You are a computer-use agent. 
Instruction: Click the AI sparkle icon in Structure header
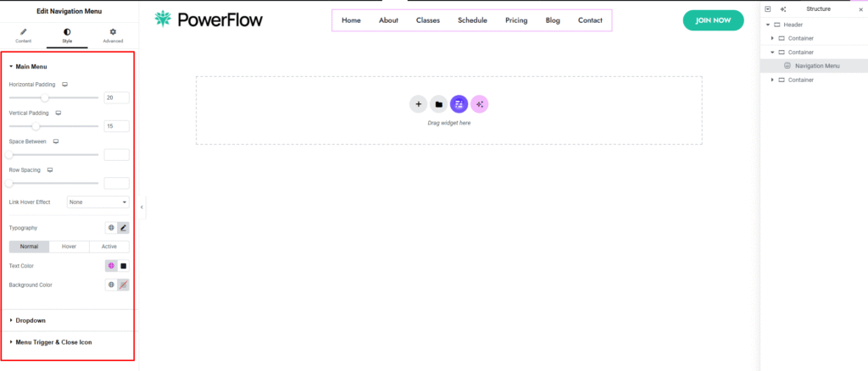[x=782, y=9]
